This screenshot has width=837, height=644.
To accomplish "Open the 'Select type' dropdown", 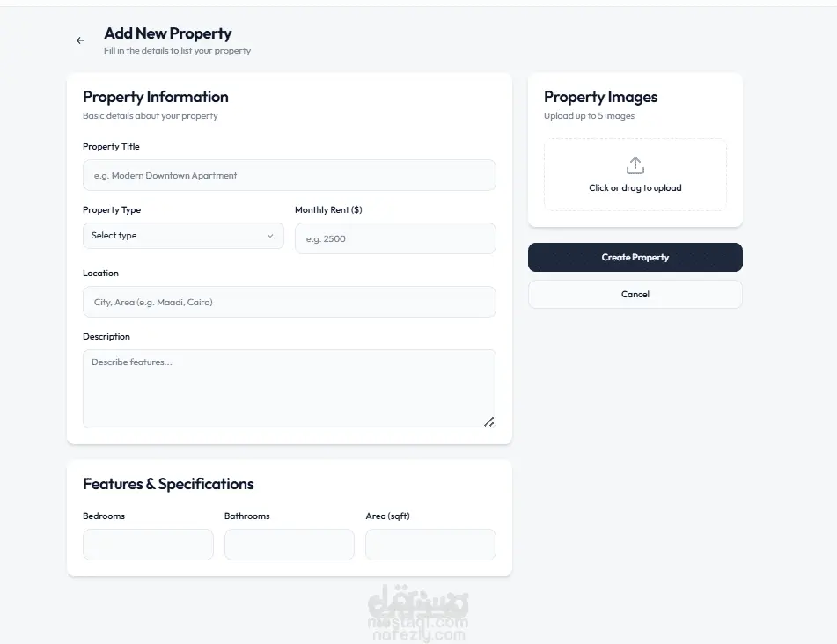I will 183,236.
